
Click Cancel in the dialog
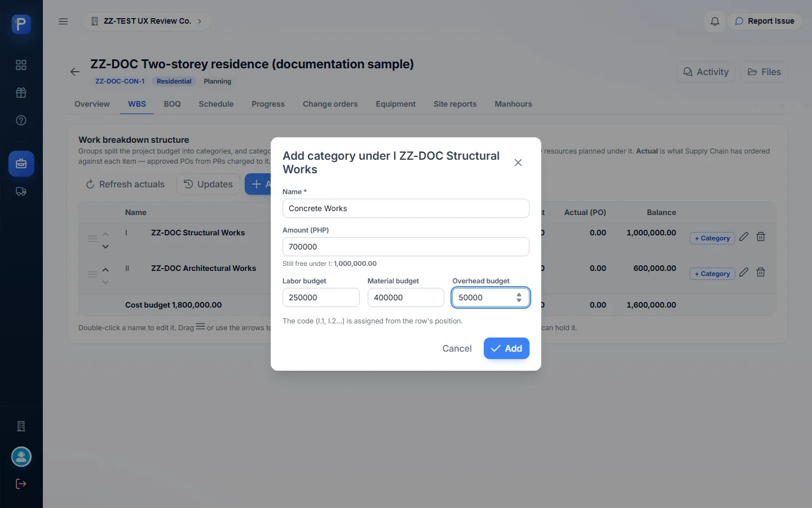tap(457, 348)
